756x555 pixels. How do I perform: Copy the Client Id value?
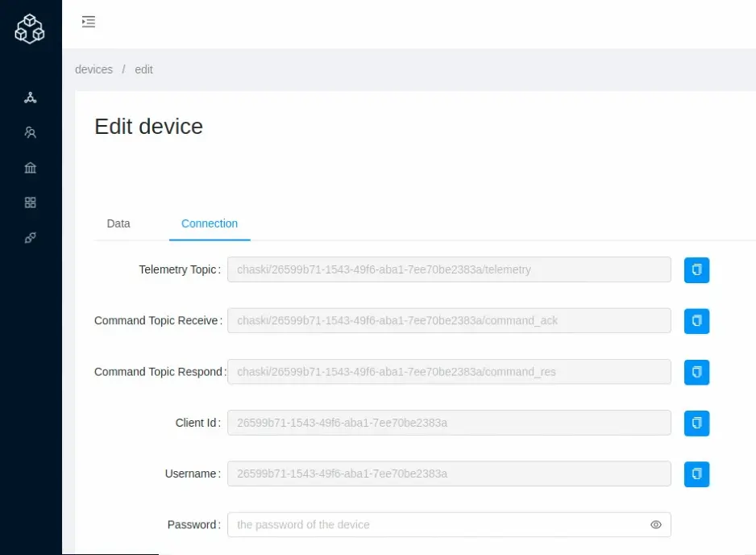click(696, 423)
